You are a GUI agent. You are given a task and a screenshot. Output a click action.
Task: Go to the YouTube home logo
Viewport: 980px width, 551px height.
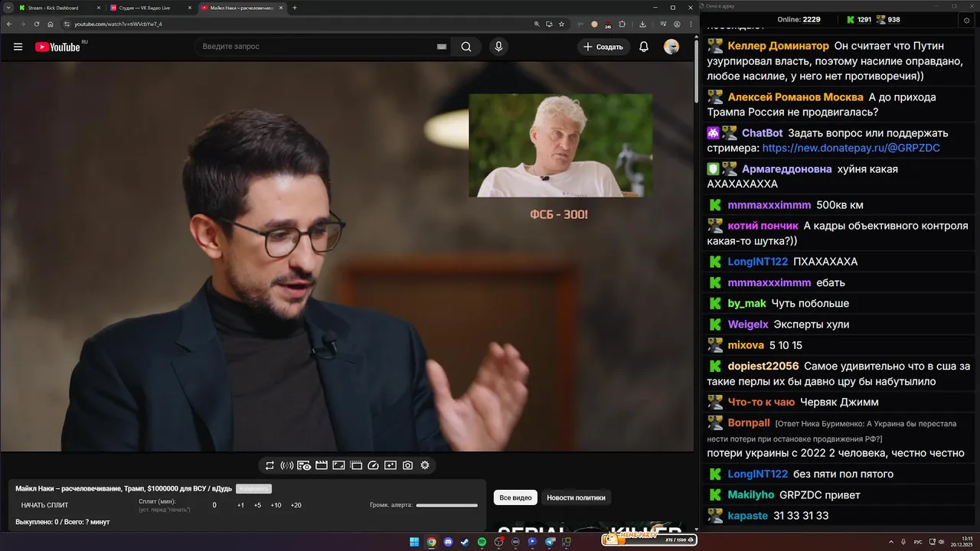tap(57, 47)
